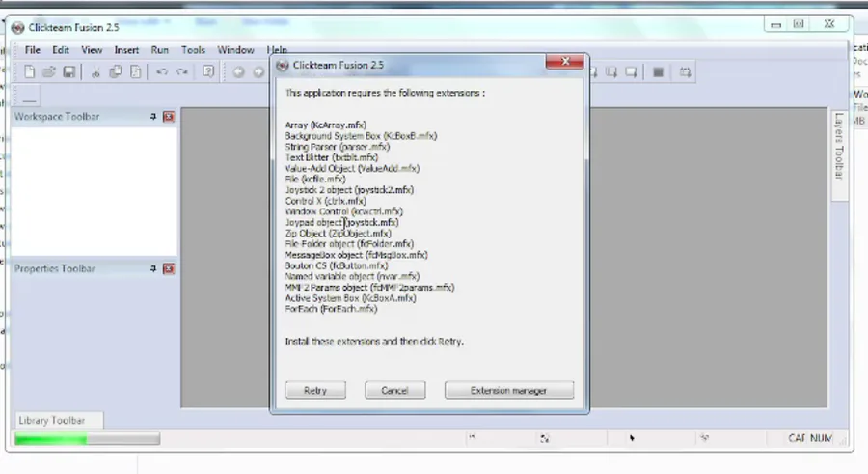Close the Properties Toolbar panel
Screen dimensions: 868x474
point(169,269)
